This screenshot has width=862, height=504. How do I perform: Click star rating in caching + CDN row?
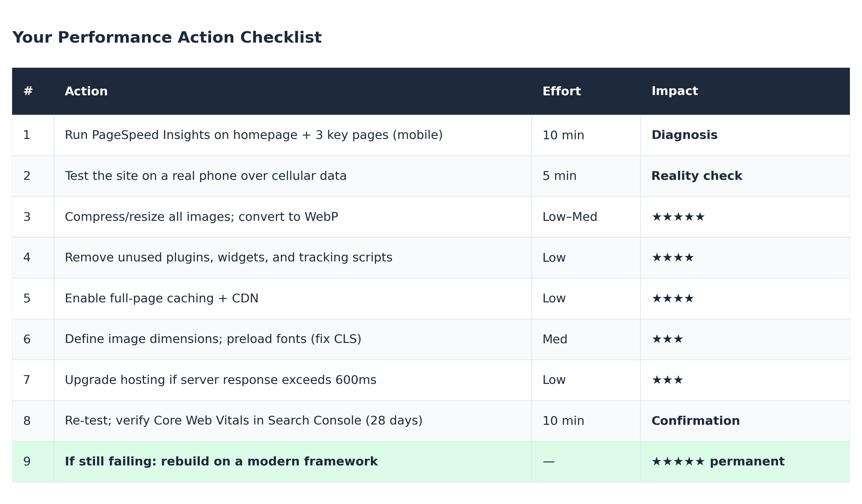point(672,299)
